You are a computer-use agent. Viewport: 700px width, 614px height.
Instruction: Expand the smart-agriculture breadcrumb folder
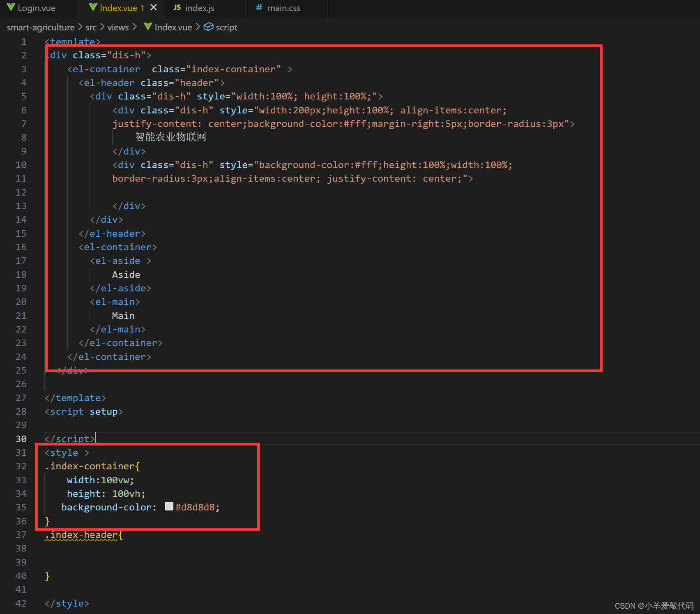(41, 27)
